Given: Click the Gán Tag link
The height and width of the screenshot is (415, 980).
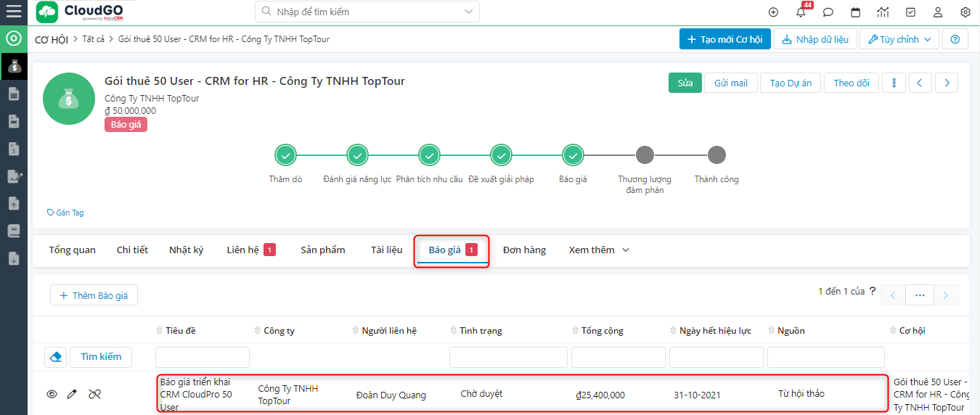Looking at the screenshot, I should 65,213.
